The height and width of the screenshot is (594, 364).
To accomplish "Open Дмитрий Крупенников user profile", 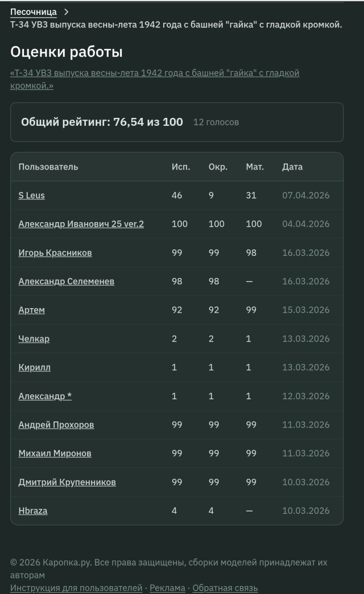I will click(67, 482).
